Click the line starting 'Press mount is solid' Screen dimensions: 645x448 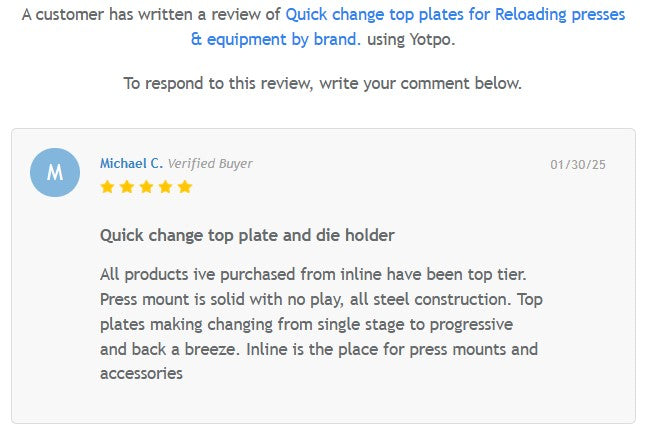pos(321,299)
